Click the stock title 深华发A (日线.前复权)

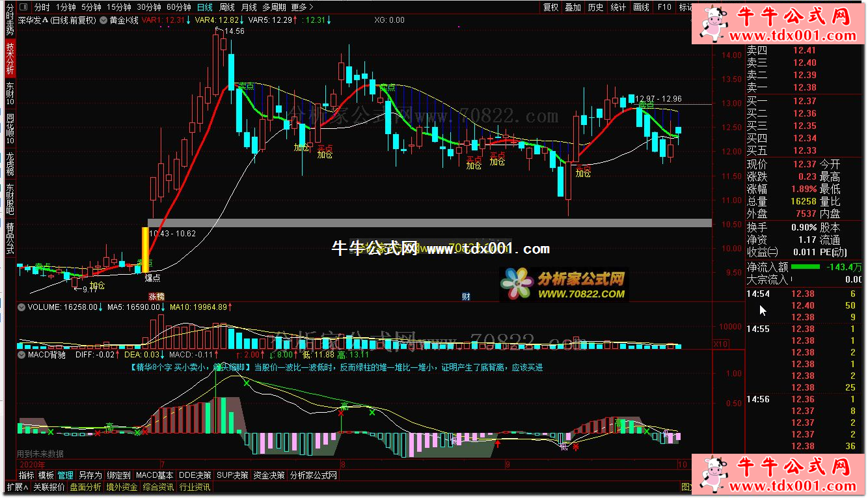pos(57,20)
